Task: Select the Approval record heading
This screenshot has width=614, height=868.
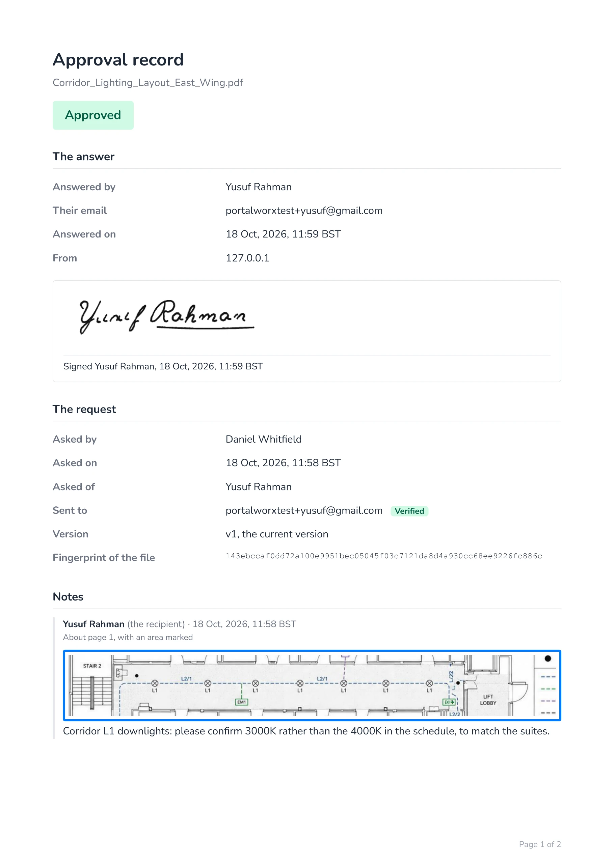Action: [x=118, y=60]
